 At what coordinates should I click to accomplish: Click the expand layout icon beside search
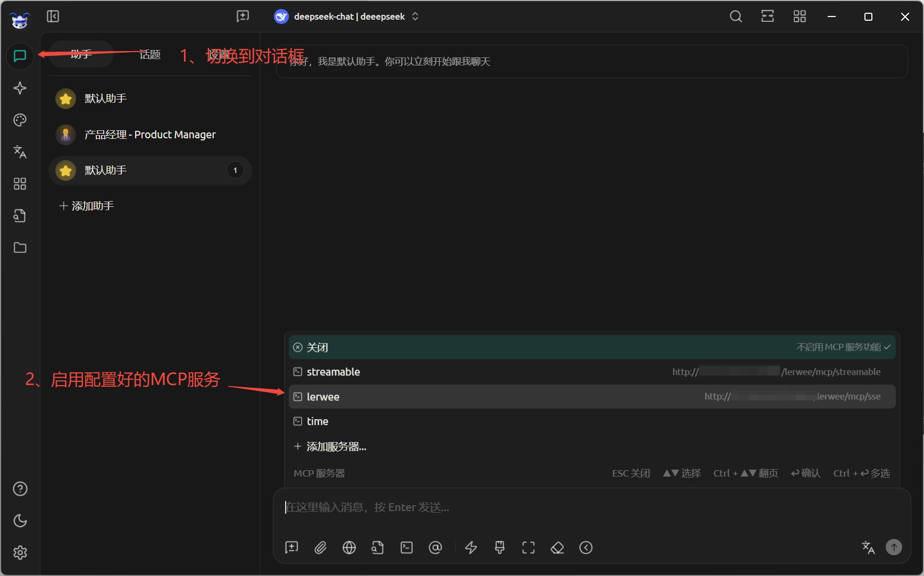[768, 16]
